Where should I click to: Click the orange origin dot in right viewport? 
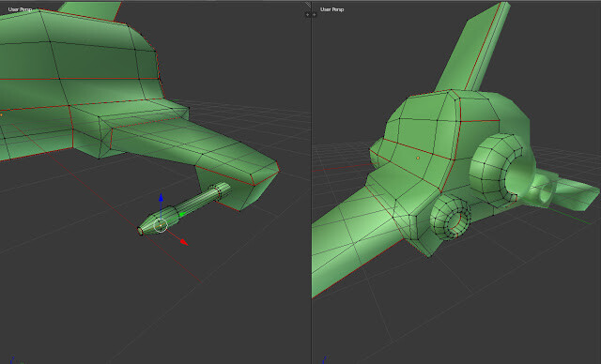coord(418,158)
